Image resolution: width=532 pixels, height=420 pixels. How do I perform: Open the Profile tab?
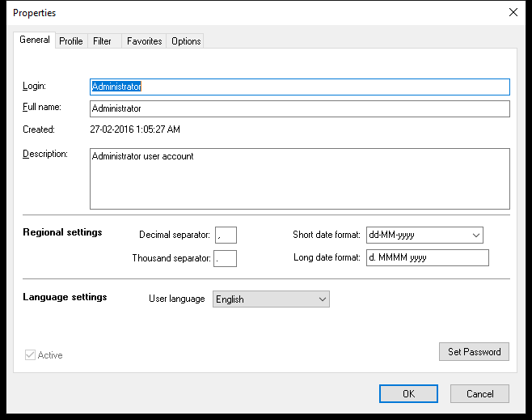pos(71,41)
